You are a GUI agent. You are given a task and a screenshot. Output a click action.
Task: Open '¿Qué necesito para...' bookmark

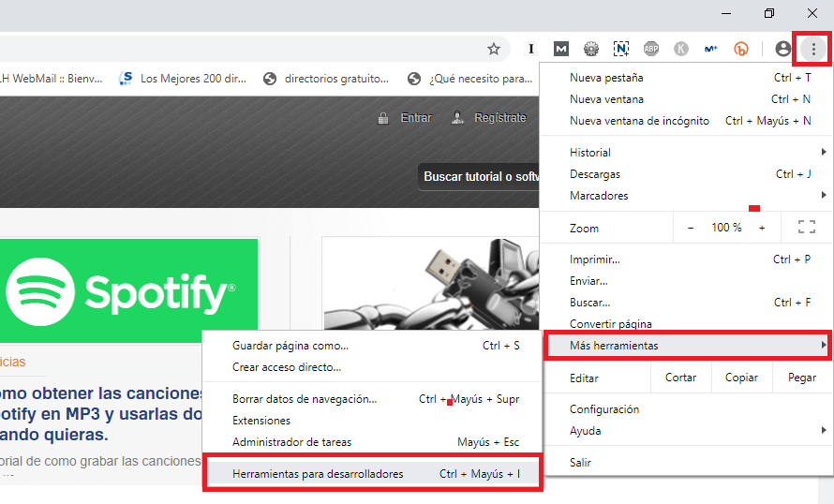[x=470, y=79]
